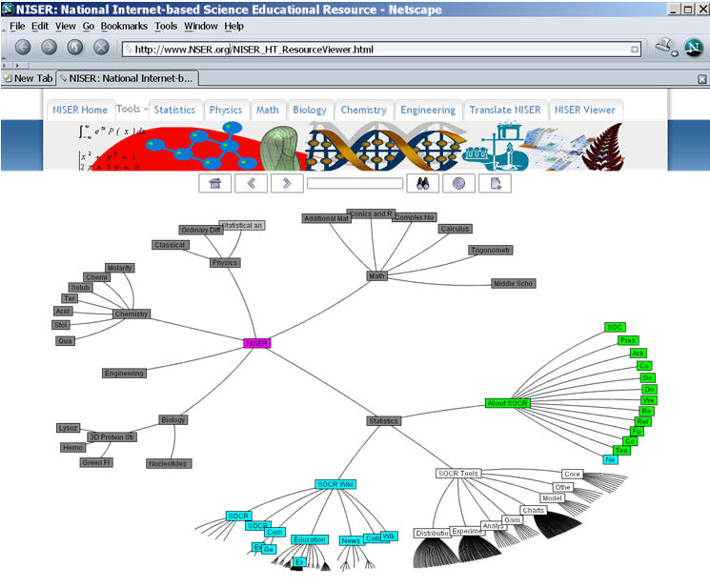Screen dimensions: 710x588
Task: Select the Physics node in graph
Action: 225,262
